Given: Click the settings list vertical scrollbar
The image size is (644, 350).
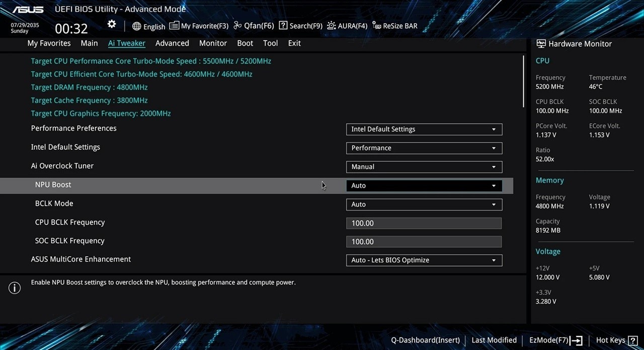Looking at the screenshot, I should pyautogui.click(x=523, y=81).
